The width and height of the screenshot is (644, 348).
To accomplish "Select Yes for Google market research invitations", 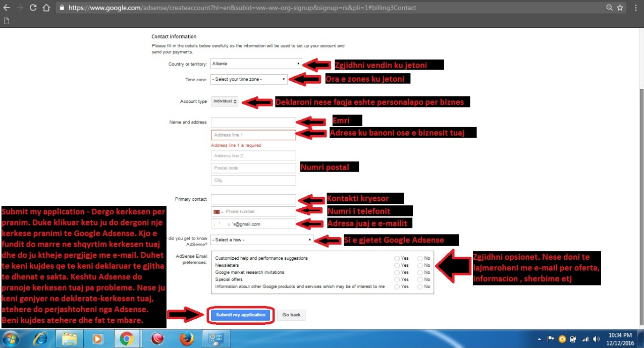I will point(397,272).
